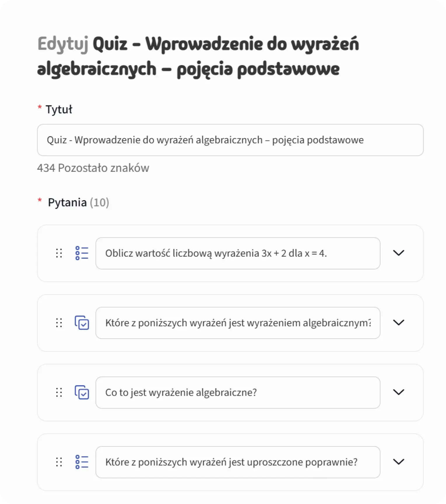This screenshot has height=504, width=446.
Task: Edit 'Które z poniższych wyrażeń jest wyrażeniem algebraicznym' text
Action: (238, 323)
